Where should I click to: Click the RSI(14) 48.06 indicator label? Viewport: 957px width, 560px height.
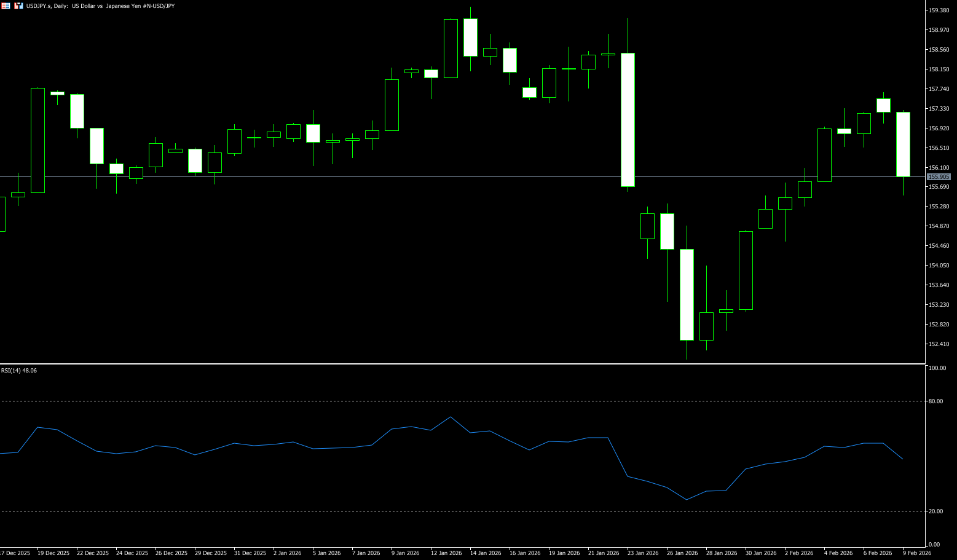click(x=19, y=371)
